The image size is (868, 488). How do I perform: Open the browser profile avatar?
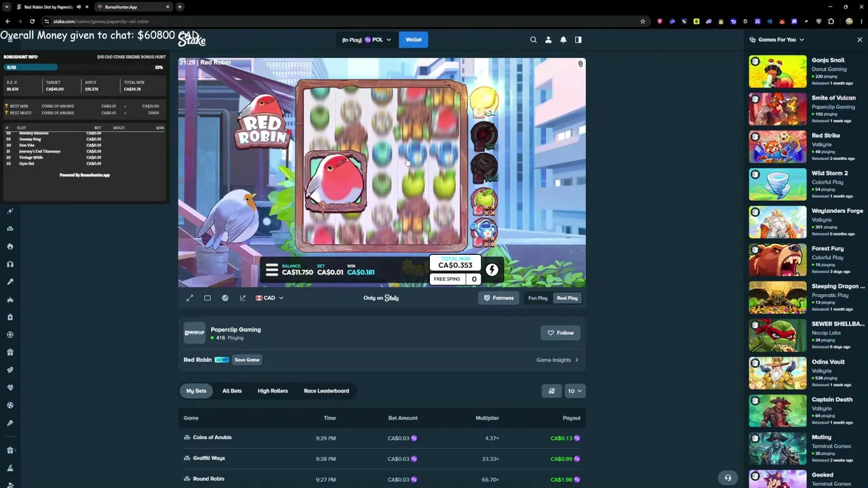click(849, 21)
